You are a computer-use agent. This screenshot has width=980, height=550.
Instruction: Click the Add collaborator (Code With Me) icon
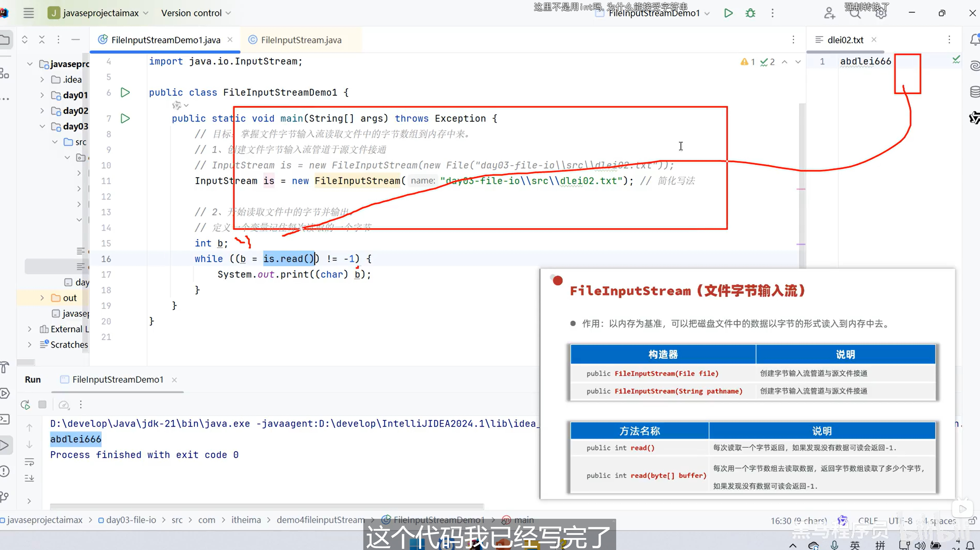pyautogui.click(x=829, y=13)
